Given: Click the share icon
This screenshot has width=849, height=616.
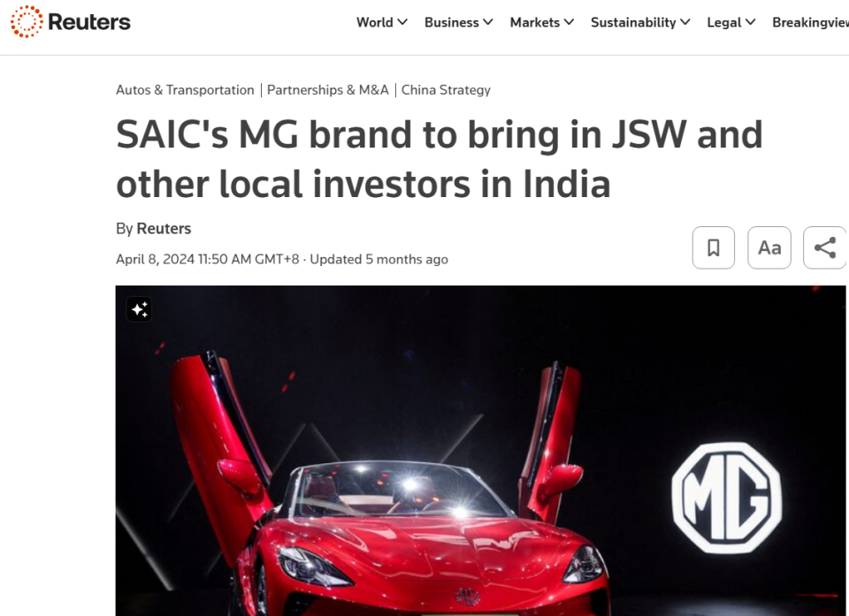Looking at the screenshot, I should 825,248.
